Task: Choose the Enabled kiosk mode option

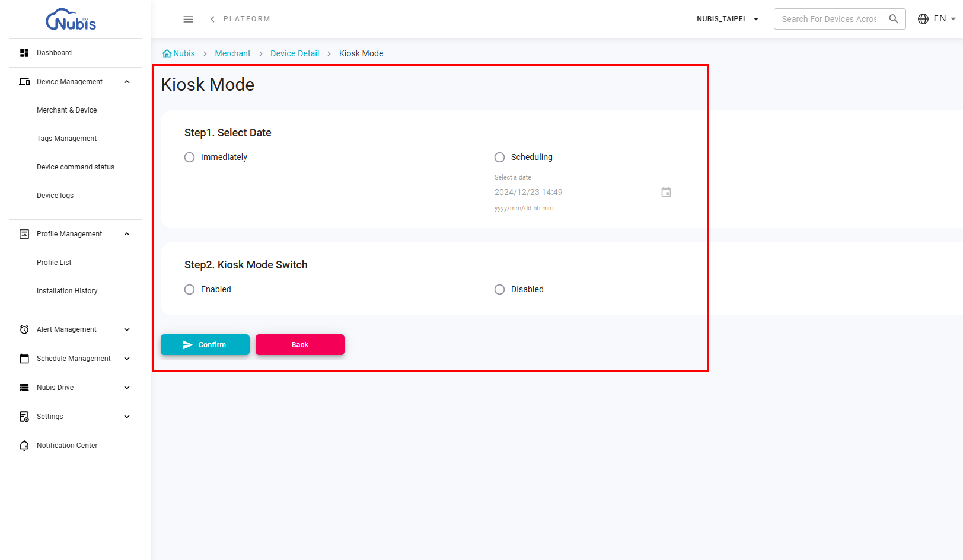Action: click(x=190, y=289)
